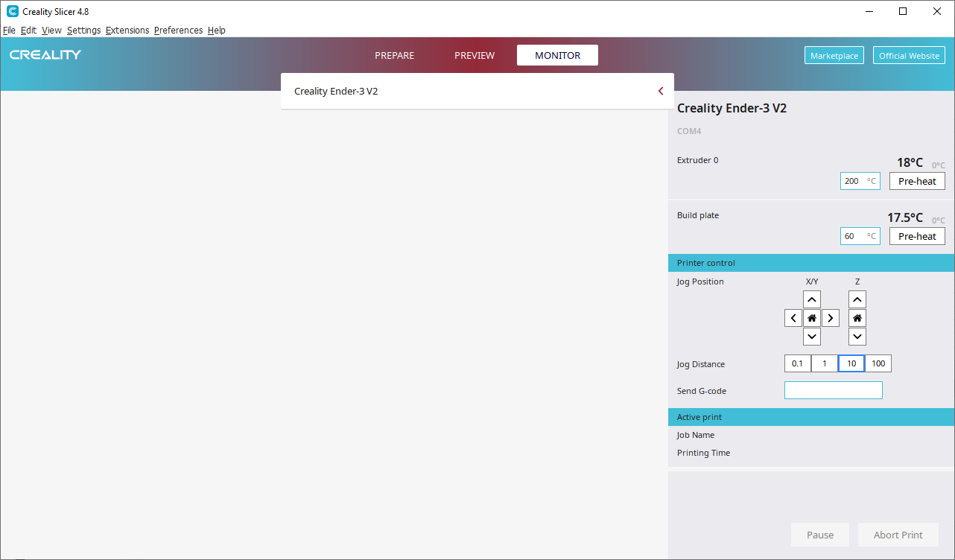955x560 pixels.
Task: Jog X/Y down arrow button
Action: (812, 337)
